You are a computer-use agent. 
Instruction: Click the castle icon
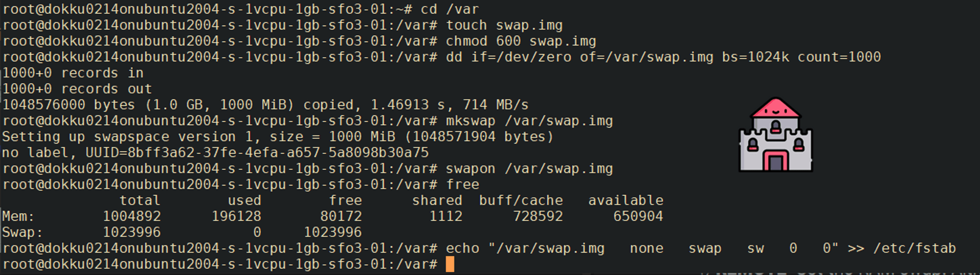click(775, 135)
